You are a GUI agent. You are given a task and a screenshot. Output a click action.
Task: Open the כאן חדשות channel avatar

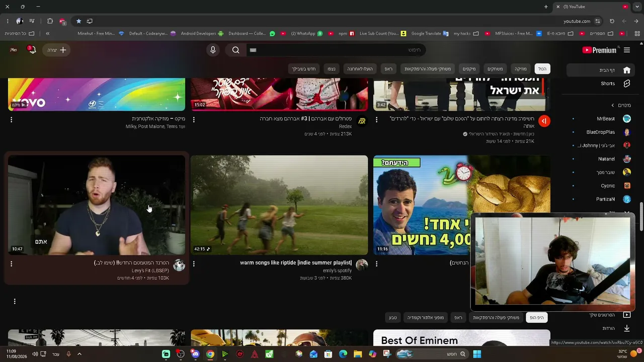point(544,121)
